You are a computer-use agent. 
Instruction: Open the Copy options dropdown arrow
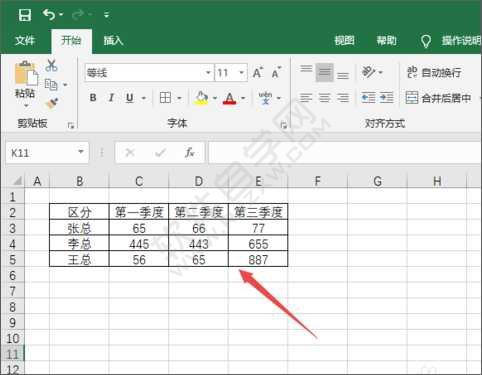(x=65, y=85)
